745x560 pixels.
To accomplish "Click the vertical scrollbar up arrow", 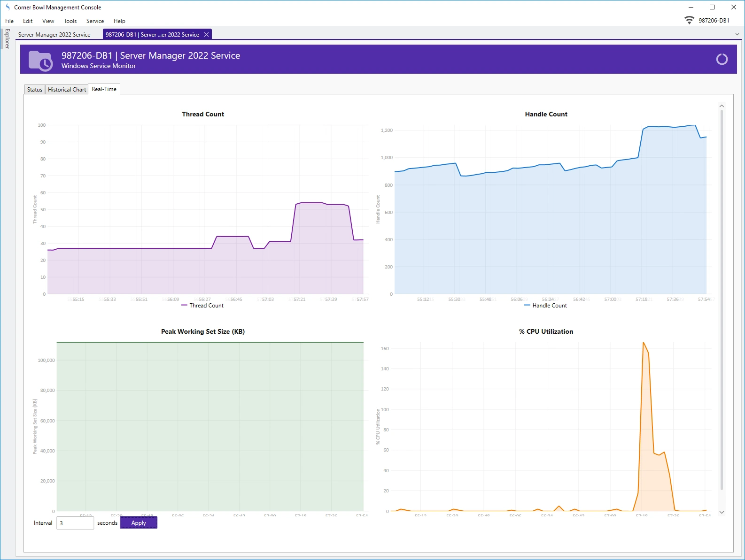I will [722, 106].
